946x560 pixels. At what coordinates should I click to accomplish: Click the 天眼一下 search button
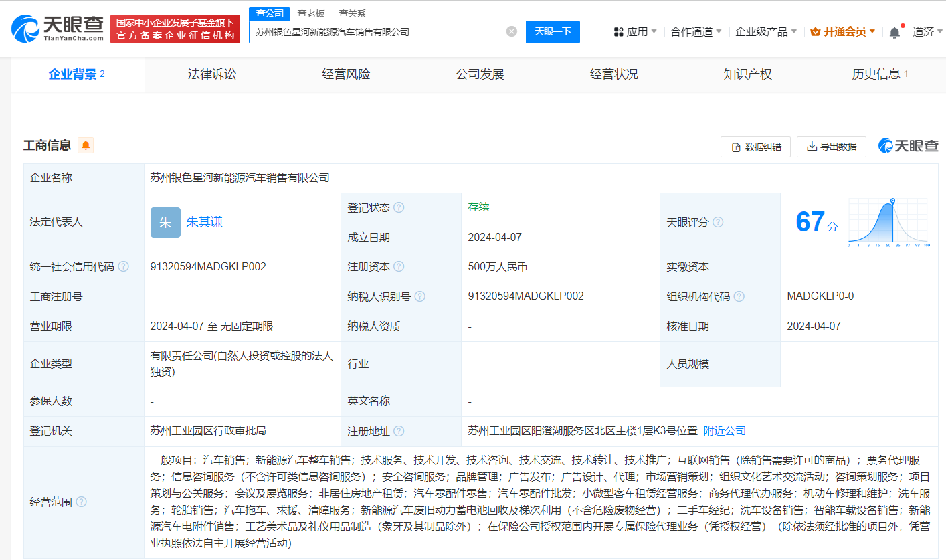point(553,31)
